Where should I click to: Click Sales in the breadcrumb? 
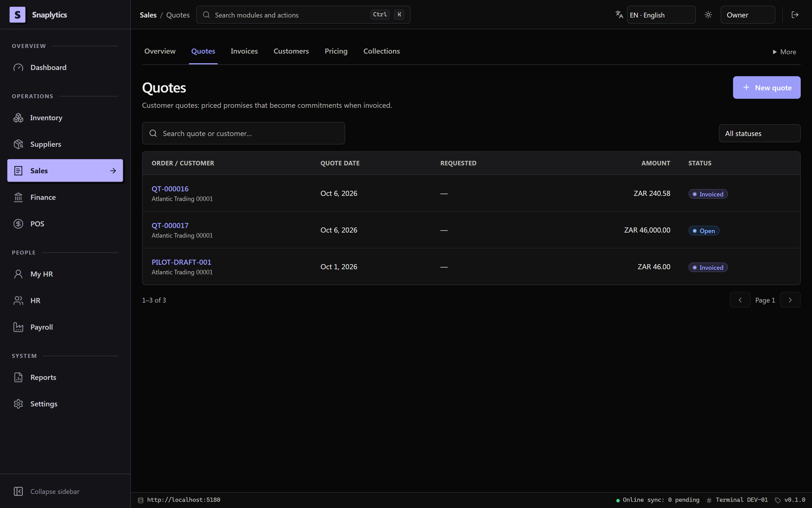click(148, 15)
